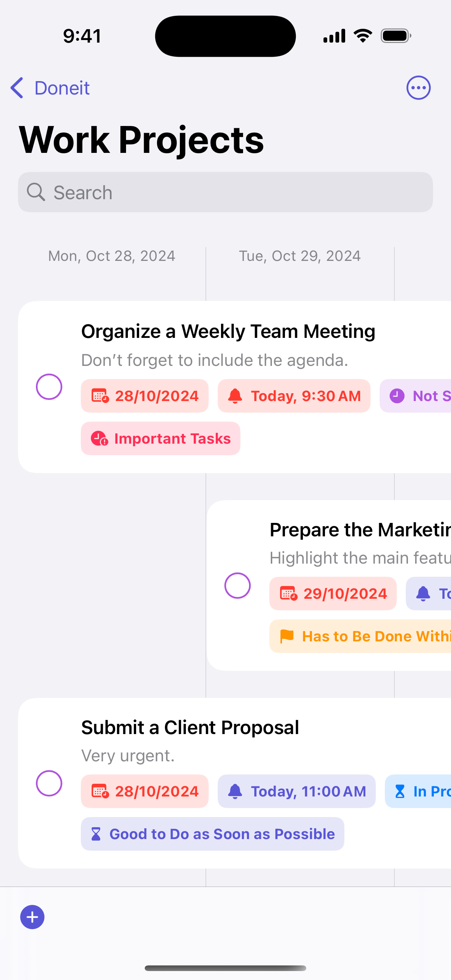Open the more options ellipsis menu
451x980 pixels.
click(418, 88)
